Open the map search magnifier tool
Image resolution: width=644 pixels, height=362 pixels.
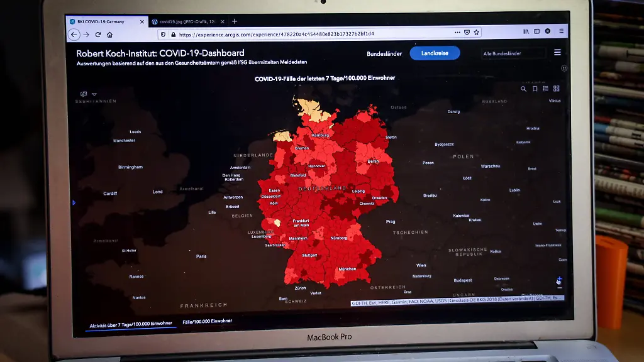click(x=523, y=89)
